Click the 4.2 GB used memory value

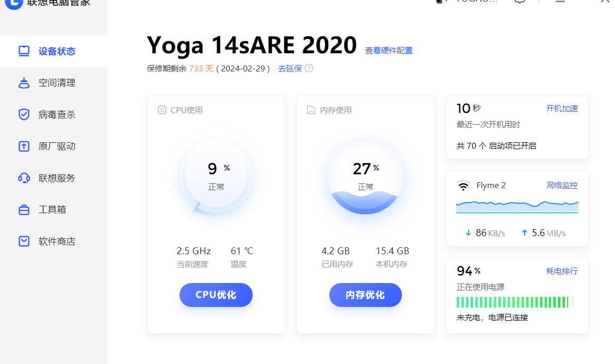coord(335,251)
